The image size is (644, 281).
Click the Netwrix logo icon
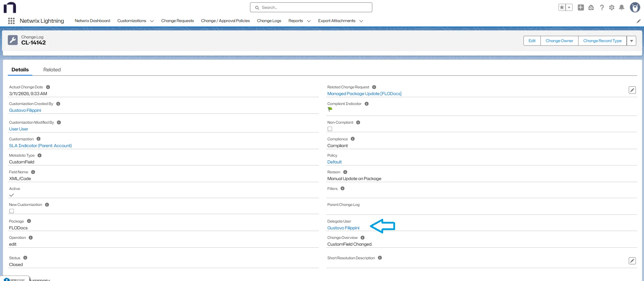point(10,7)
